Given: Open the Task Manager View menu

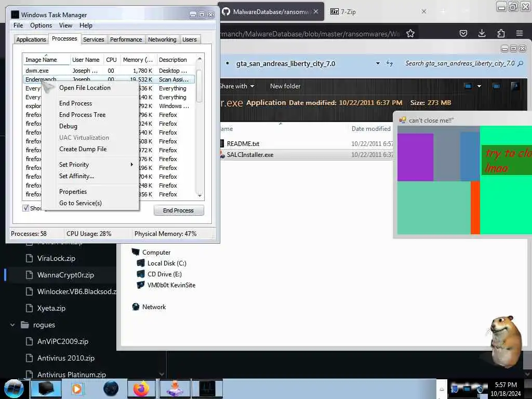Looking at the screenshot, I should 65,25.
